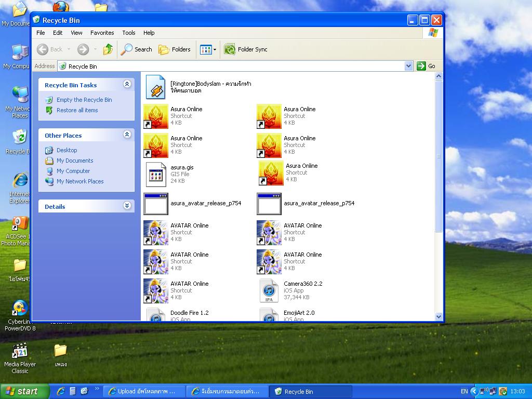
Task: Select the Asura Online shortcut beside asura.gis
Action: click(271, 173)
